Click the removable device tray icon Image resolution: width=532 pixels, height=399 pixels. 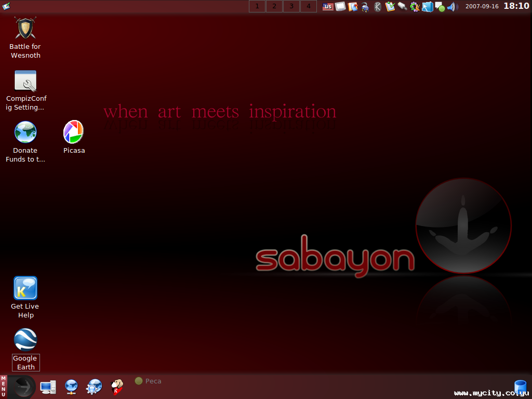click(403, 6)
